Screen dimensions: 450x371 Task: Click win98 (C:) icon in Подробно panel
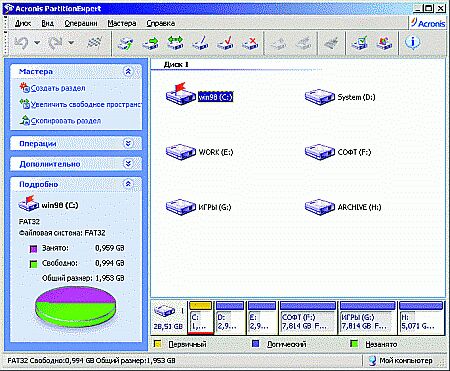coord(29,203)
